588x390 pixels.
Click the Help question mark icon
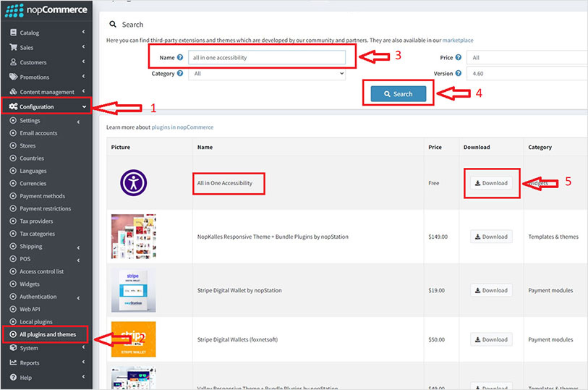(x=14, y=377)
